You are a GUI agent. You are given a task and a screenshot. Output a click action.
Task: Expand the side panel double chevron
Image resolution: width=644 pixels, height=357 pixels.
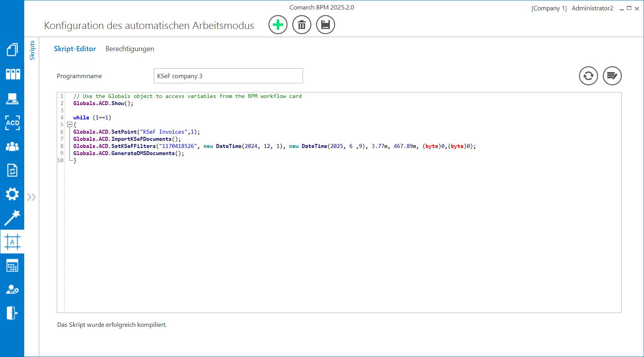[31, 197]
